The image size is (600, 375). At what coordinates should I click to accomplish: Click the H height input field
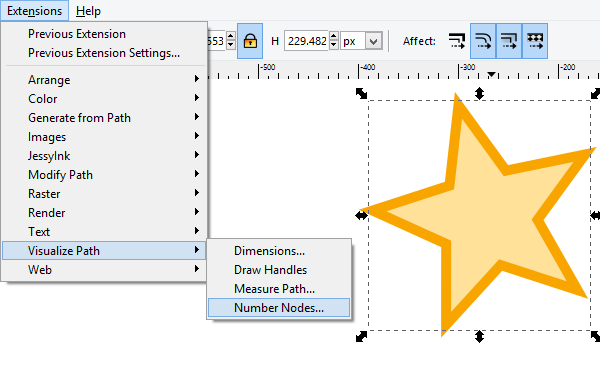[x=307, y=41]
